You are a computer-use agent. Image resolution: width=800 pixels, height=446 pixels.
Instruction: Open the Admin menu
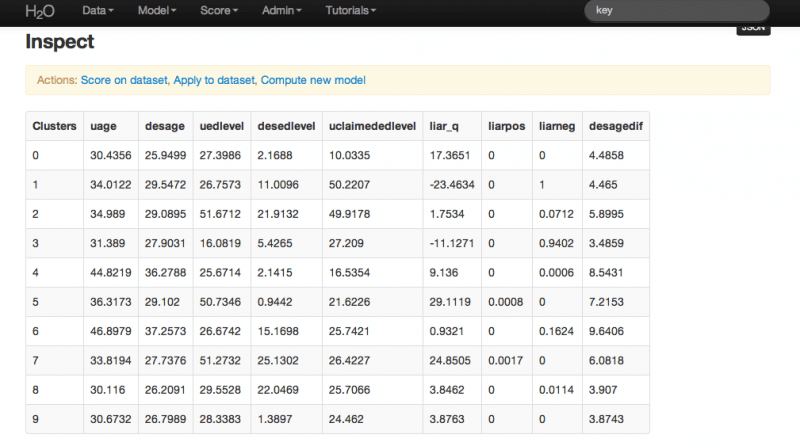283,11
